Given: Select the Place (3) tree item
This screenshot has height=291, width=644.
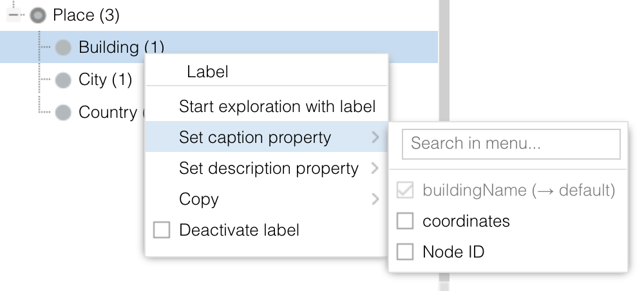Looking at the screenshot, I should click(x=86, y=15).
